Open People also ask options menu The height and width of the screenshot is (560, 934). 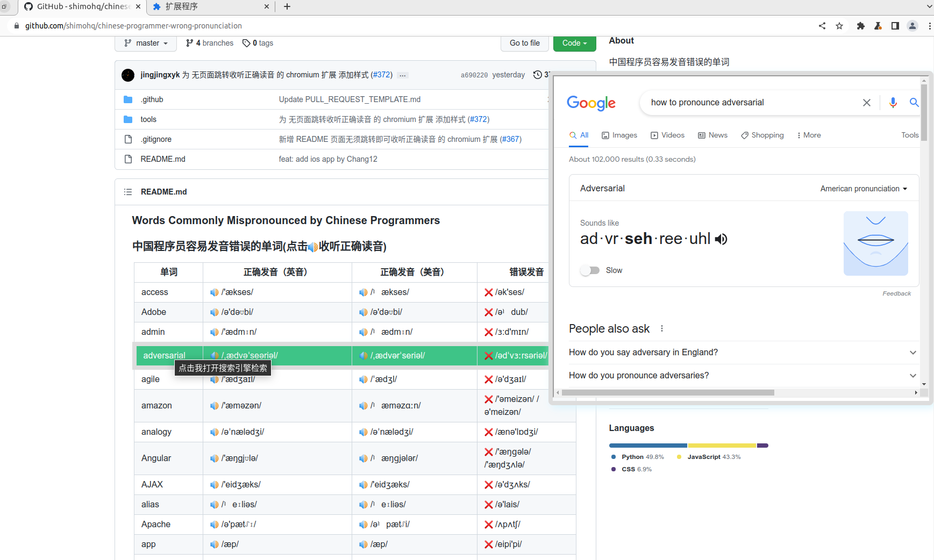tap(662, 328)
